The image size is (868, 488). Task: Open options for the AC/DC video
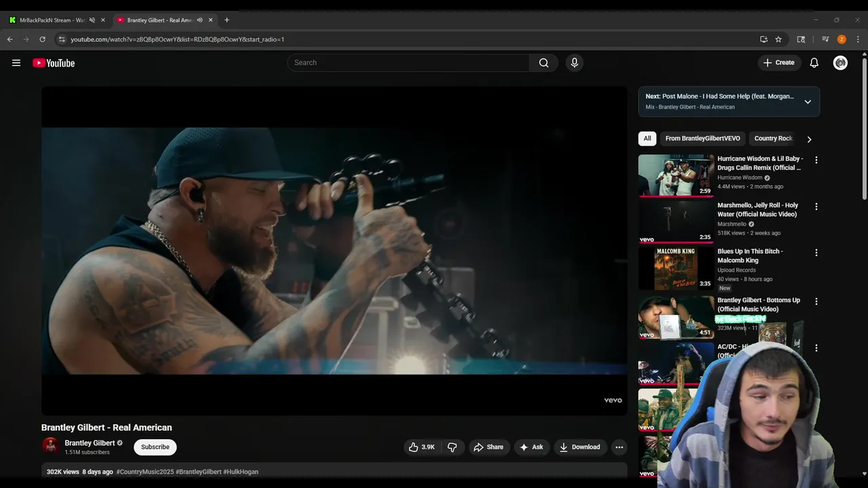(816, 348)
